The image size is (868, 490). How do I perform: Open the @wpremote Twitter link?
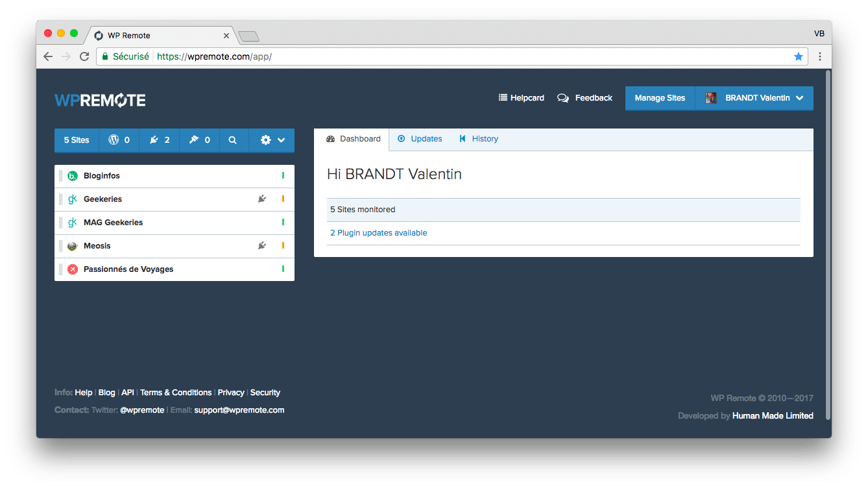(142, 410)
